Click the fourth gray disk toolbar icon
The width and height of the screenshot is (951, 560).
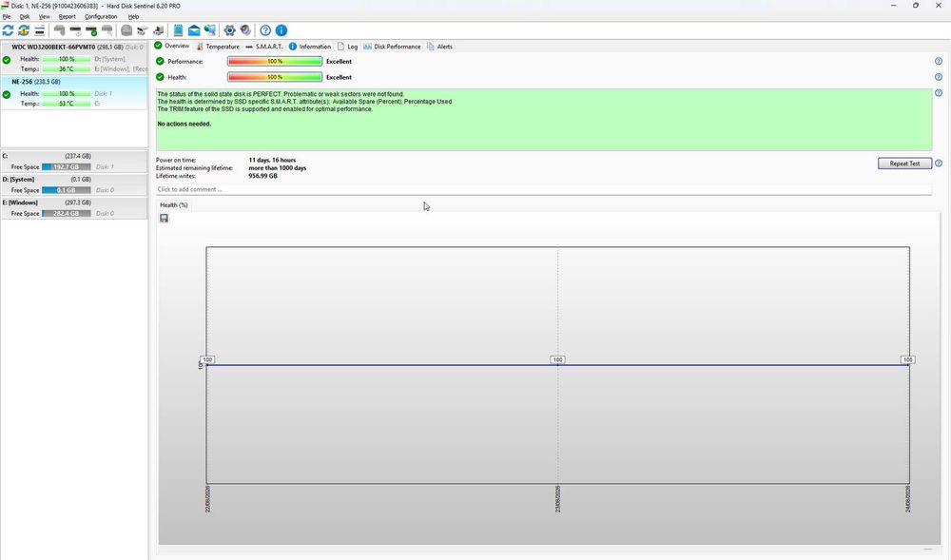tap(107, 30)
